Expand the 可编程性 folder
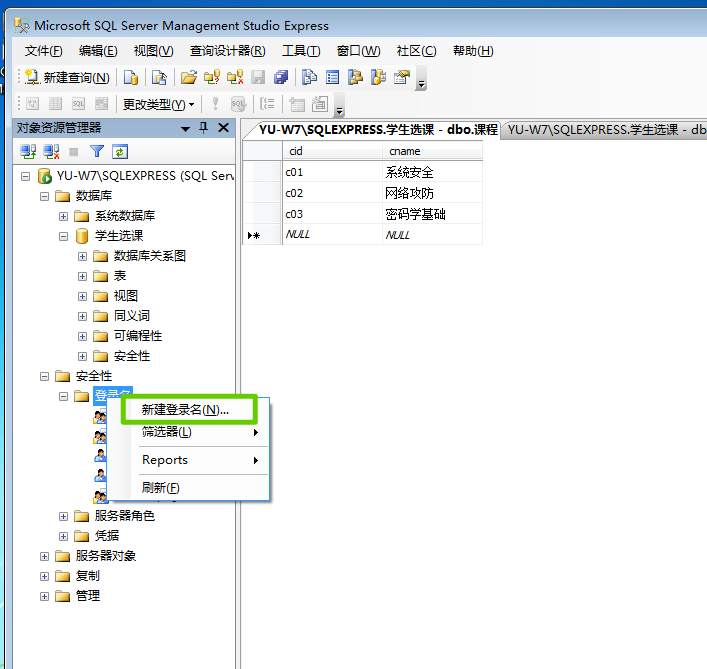This screenshot has height=669, width=707. [x=82, y=336]
